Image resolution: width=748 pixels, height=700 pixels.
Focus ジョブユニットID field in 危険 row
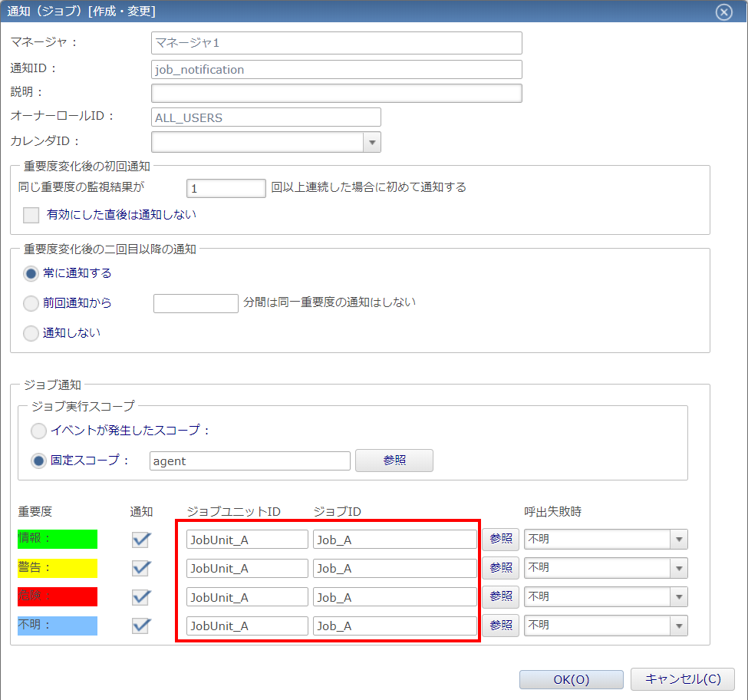point(247,597)
